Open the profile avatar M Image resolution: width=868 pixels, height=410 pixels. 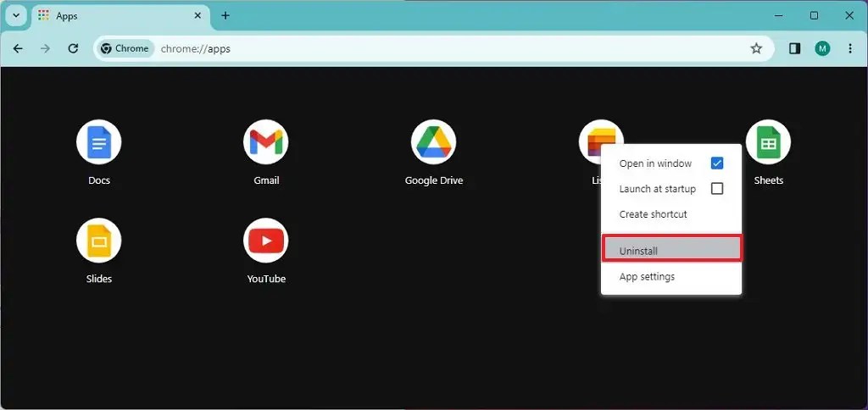click(822, 48)
